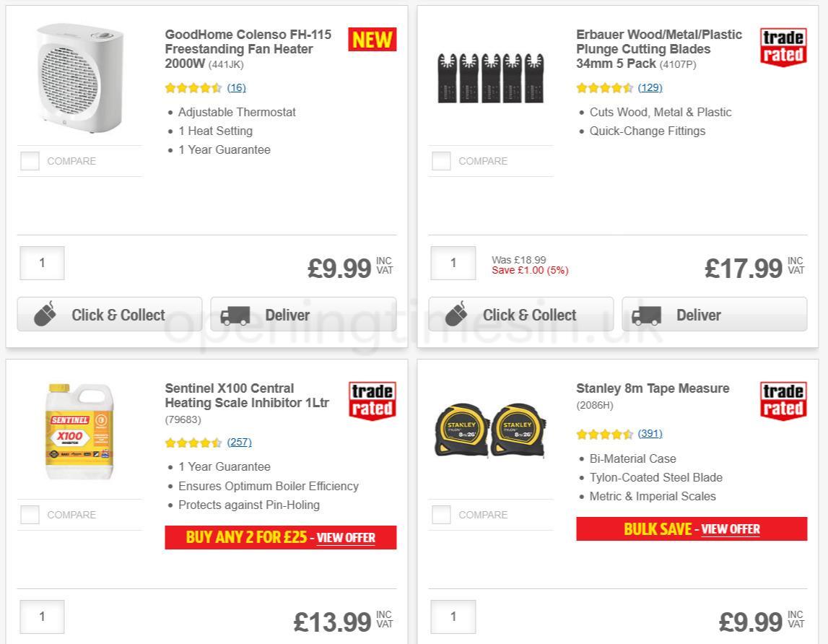Click the Trade Rated badge on Stanley tape measure
The image size is (828, 644).
click(x=783, y=401)
